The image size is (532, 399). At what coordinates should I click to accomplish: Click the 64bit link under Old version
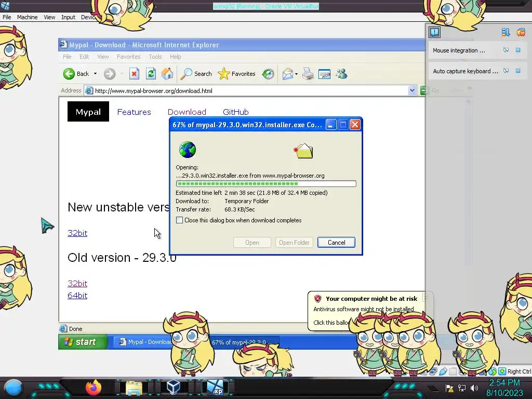coord(77,296)
